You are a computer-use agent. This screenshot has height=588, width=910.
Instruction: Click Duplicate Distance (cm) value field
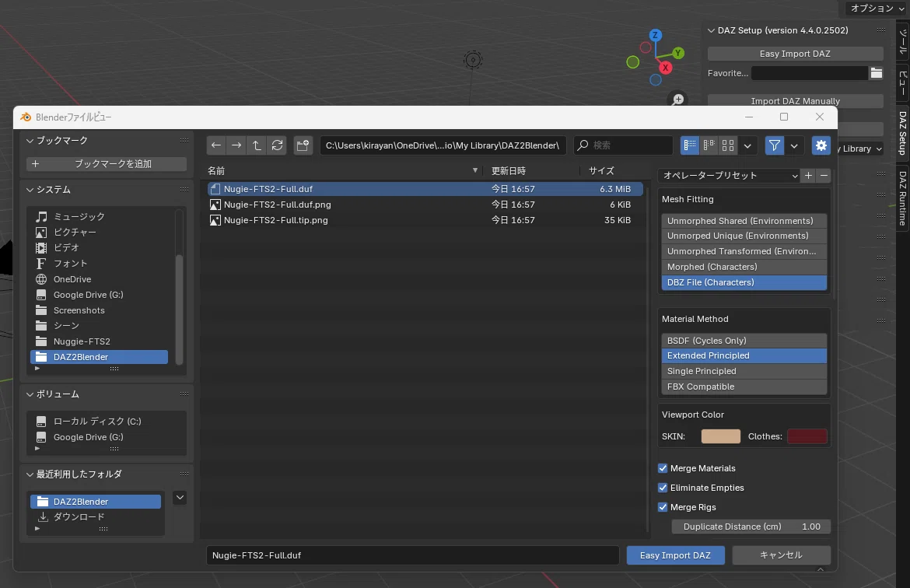[751, 527]
